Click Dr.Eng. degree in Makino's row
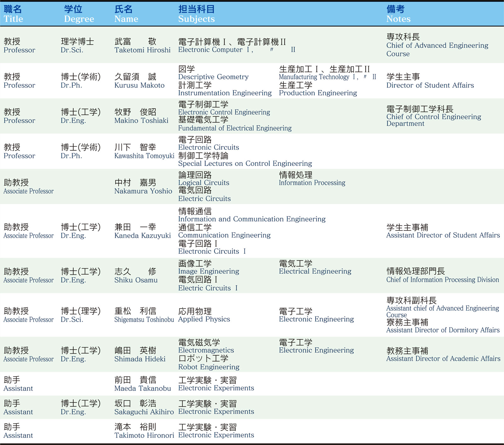This screenshot has height=445, width=504. pos(73,121)
